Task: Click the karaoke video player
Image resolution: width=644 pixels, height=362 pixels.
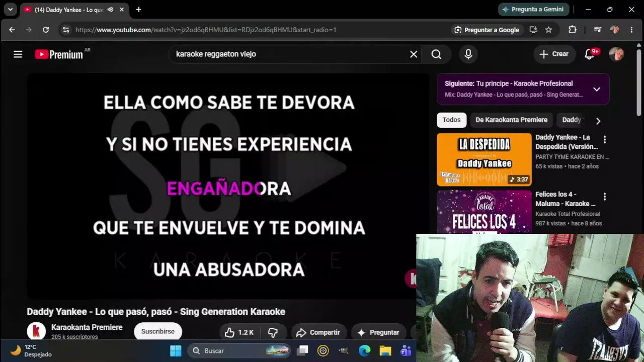Action: click(x=228, y=187)
